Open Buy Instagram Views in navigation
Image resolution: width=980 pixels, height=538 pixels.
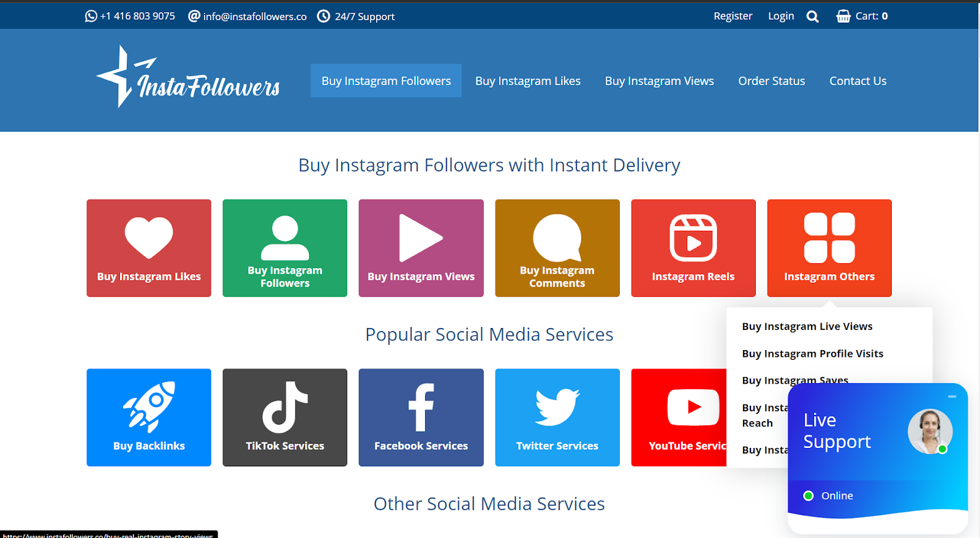(x=660, y=81)
